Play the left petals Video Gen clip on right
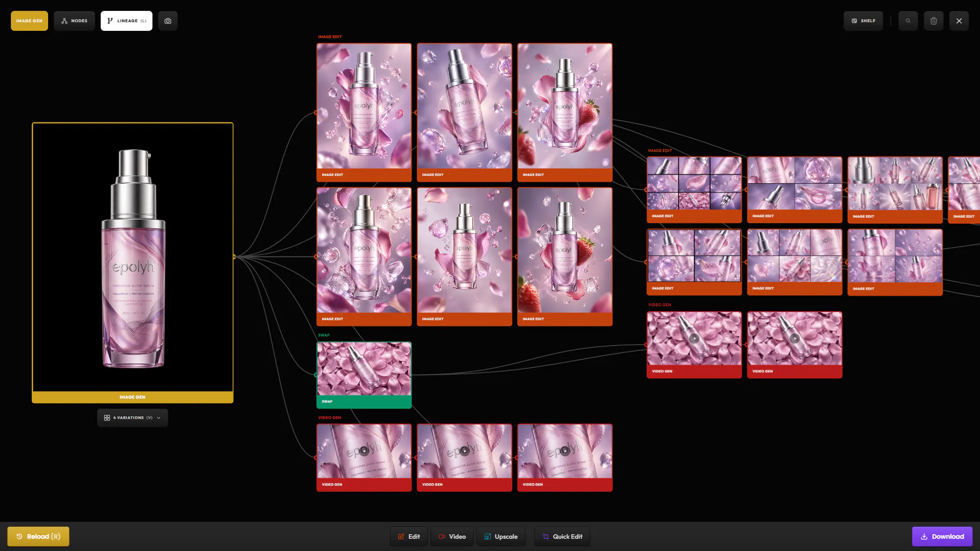The width and height of the screenshot is (980, 551). click(694, 338)
